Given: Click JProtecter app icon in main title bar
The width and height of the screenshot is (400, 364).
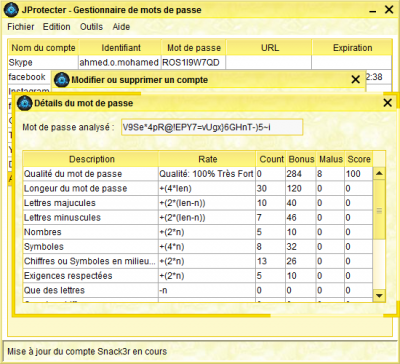Looking at the screenshot, I should 11,10.
